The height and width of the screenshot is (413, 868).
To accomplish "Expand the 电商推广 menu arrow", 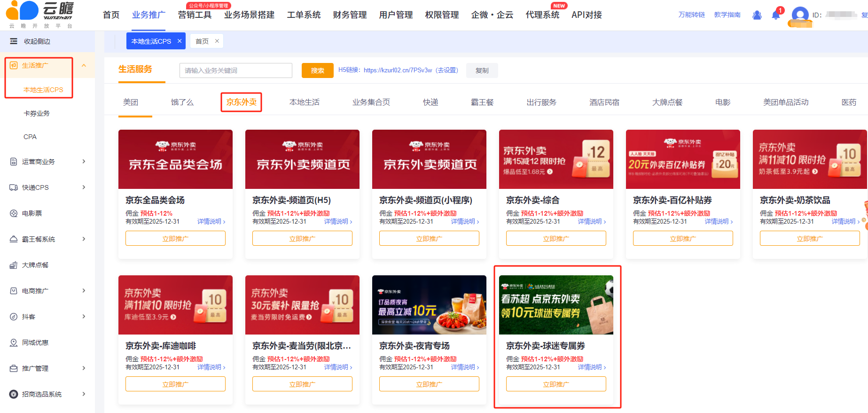I will pyautogui.click(x=84, y=291).
